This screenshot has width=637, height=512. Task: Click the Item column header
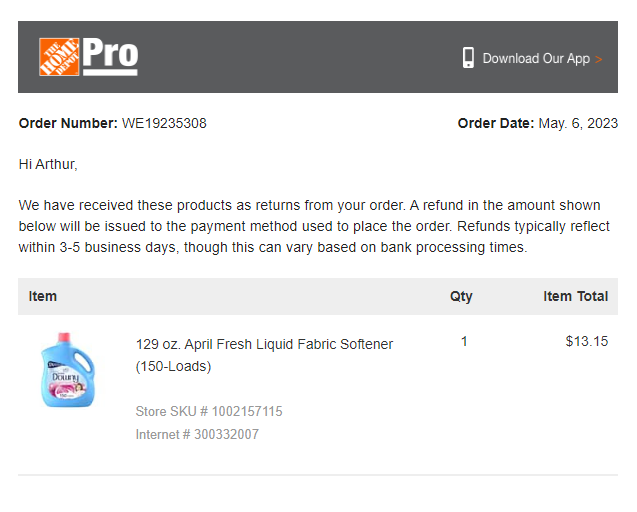(43, 296)
